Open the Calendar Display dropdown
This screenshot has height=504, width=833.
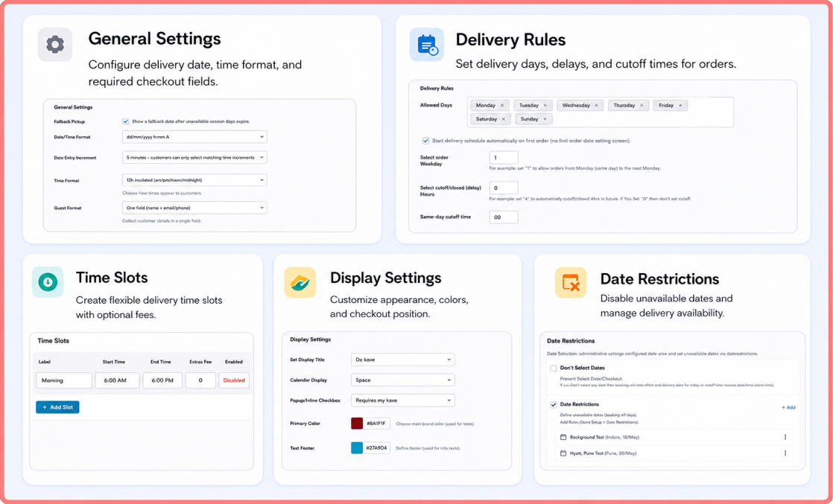[x=402, y=380]
